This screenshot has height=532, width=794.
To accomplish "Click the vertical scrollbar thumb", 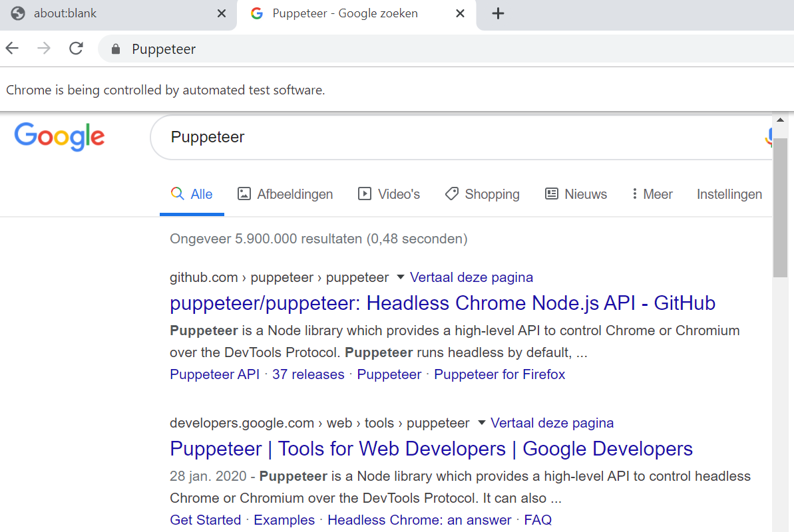I will [780, 207].
